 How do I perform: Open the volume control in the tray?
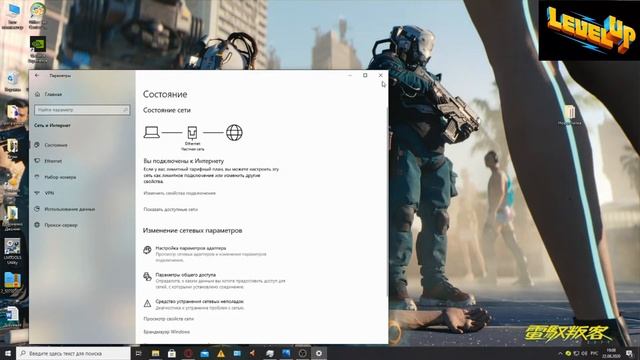[x=584, y=353]
